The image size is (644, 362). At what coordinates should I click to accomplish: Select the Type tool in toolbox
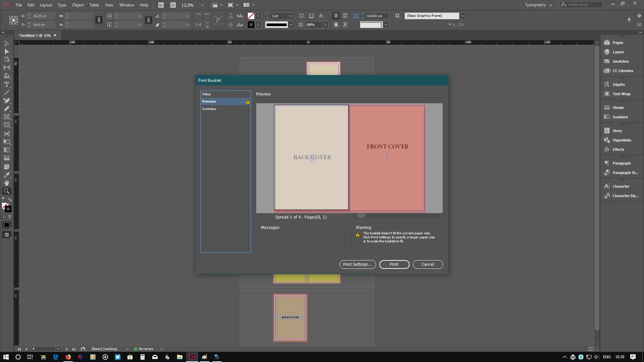(x=6, y=84)
